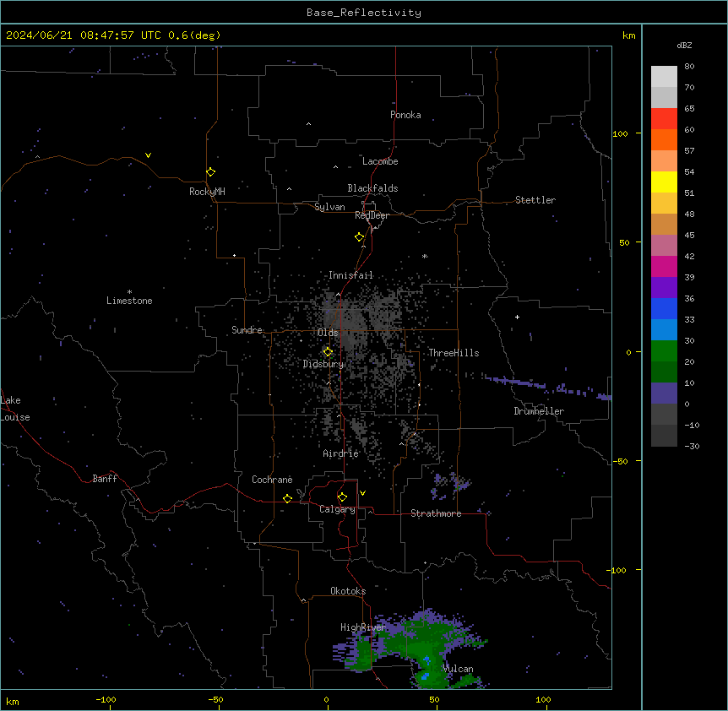The image size is (728, 711).
Task: Click the Vulcan label
Action: click(x=459, y=669)
